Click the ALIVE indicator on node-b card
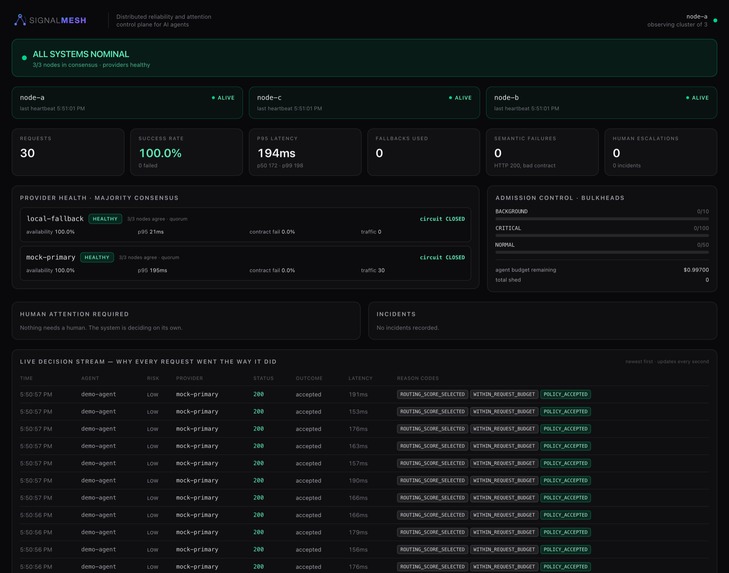Screen dimensions: 729x573 [697, 98]
